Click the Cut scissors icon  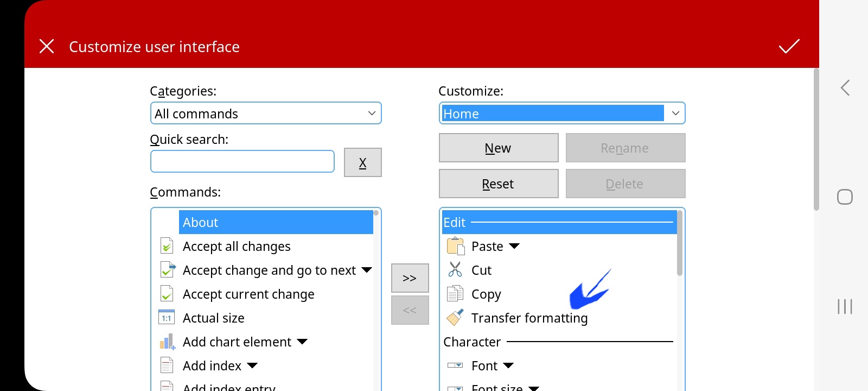coord(455,270)
